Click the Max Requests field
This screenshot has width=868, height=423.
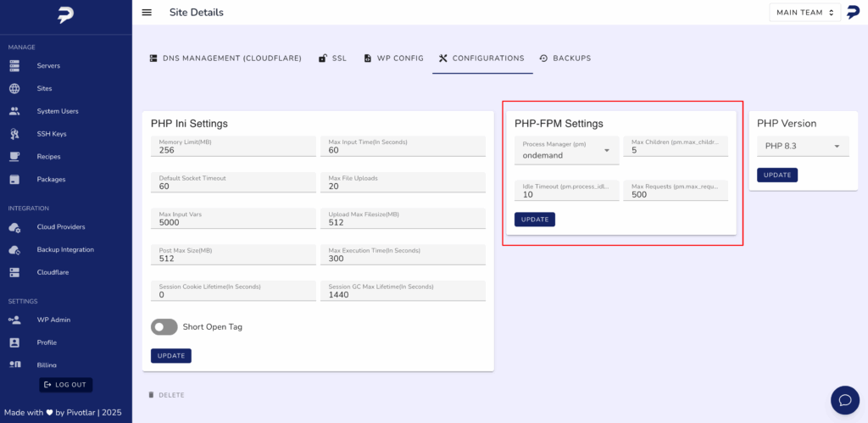[x=676, y=191]
